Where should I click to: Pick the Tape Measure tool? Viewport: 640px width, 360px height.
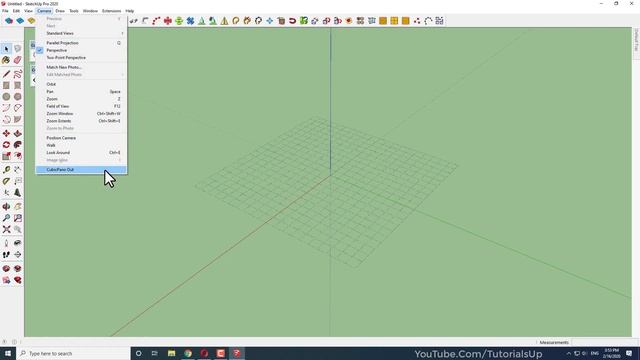(x=6, y=170)
